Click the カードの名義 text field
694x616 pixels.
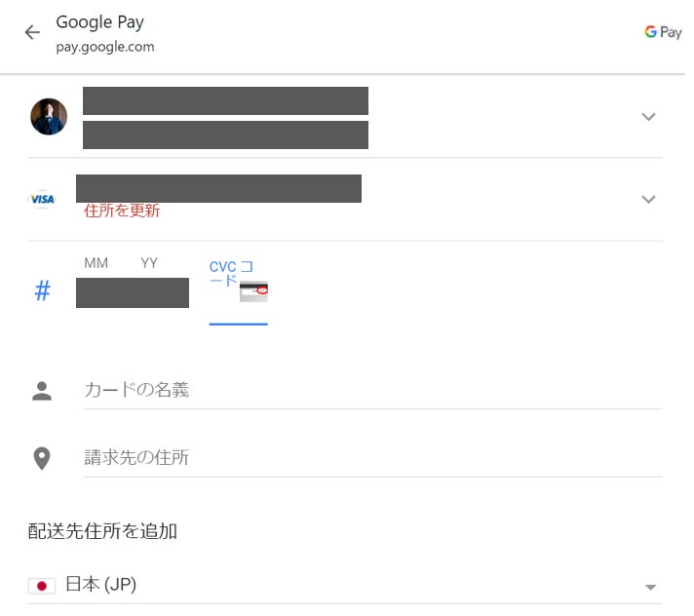372,391
